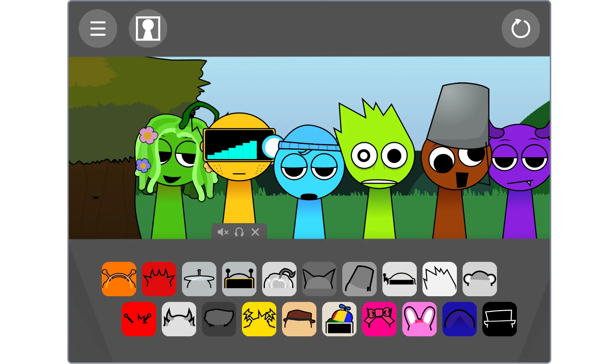Pick the pink bunny ears icon
This screenshot has height=364, width=608.
click(419, 319)
